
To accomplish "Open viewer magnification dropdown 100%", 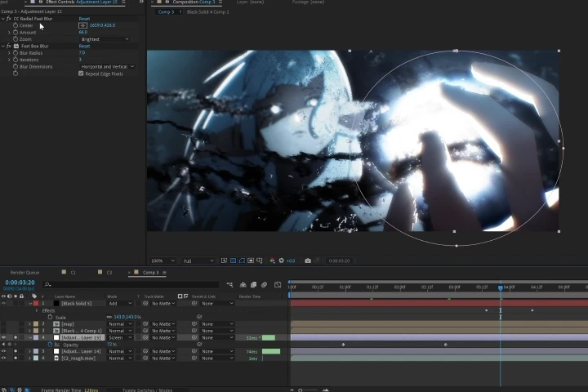I will 163,261.
